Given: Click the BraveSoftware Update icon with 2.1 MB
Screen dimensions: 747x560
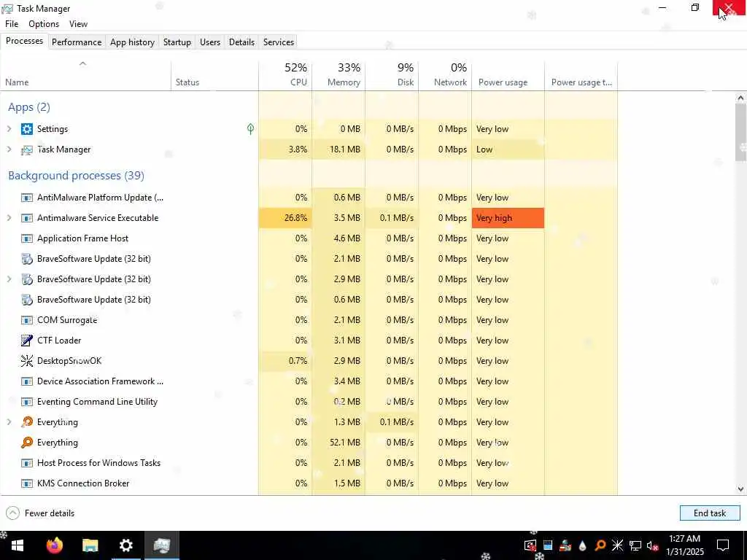Looking at the screenshot, I should point(27,259).
